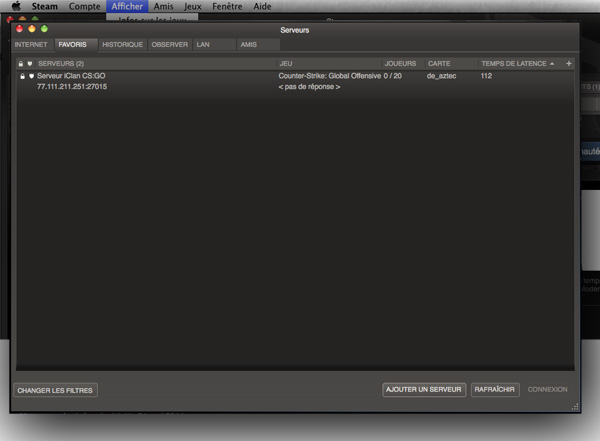Sort by VAC shield column header icon
Viewport: 600px width, 441px height.
click(x=30, y=64)
